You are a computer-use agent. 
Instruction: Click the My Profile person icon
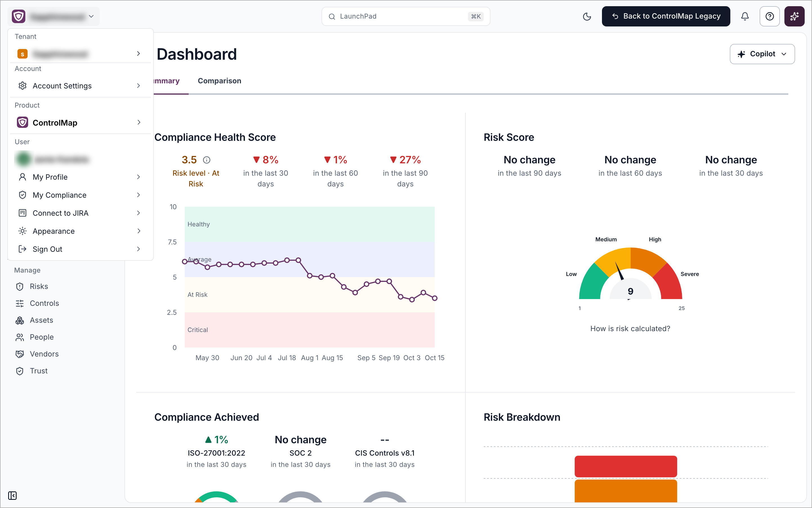pos(23,177)
